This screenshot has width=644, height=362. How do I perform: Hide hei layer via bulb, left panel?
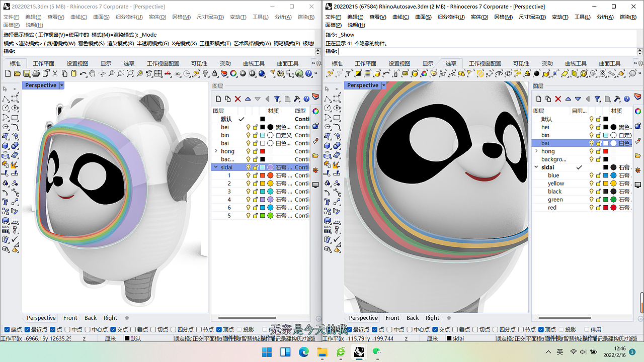248,127
